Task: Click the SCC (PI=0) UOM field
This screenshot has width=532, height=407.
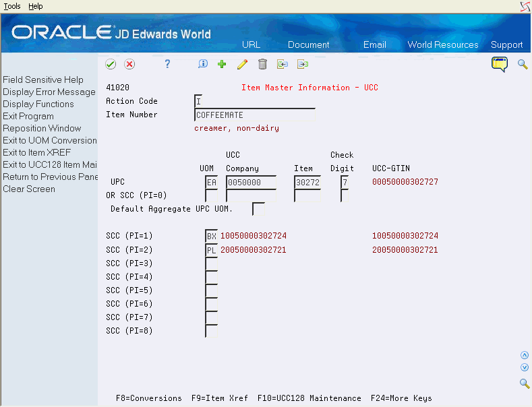Action: coord(211,195)
